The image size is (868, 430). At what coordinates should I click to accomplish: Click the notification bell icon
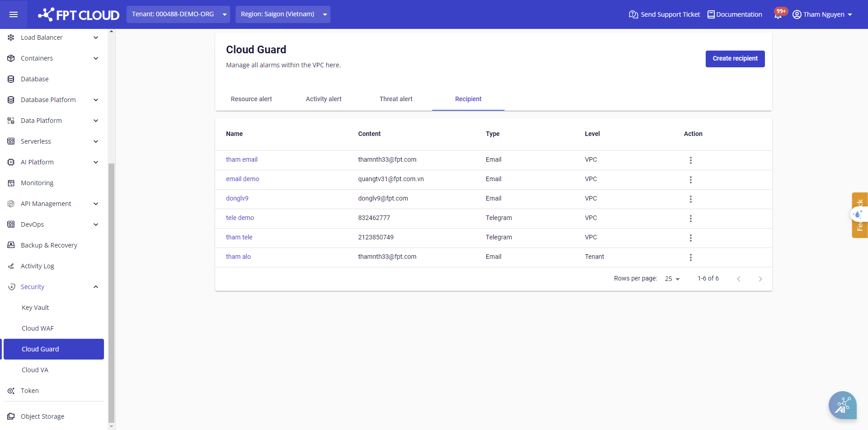pos(778,15)
